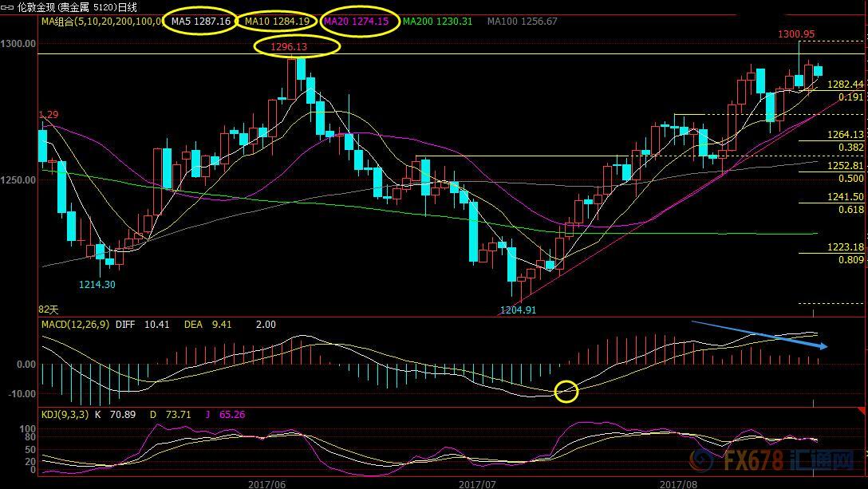Click the yellow circle on the MACD crossover
Viewport: 868px width, 489px height.
566,391
